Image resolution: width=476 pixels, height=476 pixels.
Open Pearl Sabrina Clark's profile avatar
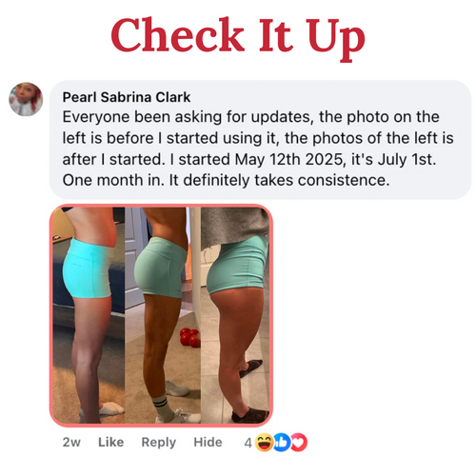pos(26,99)
